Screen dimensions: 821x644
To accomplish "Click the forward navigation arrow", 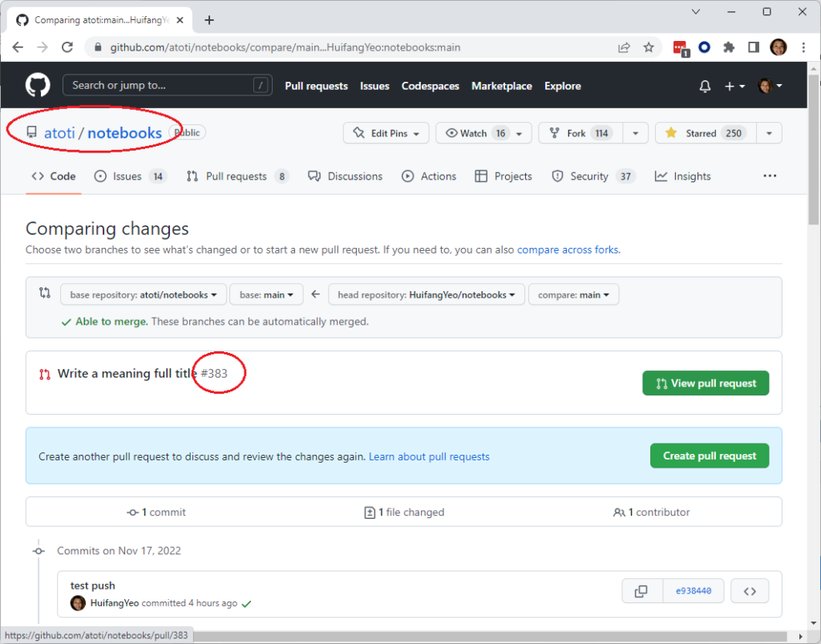I will point(42,47).
